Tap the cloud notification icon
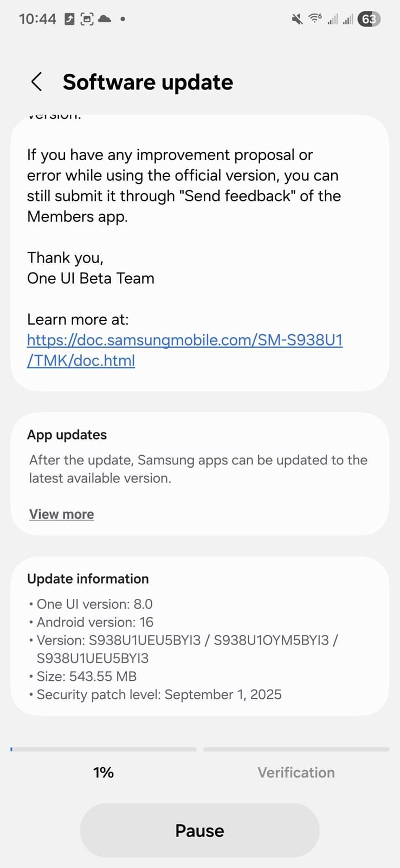Viewport: 400px width, 868px height. tap(105, 19)
